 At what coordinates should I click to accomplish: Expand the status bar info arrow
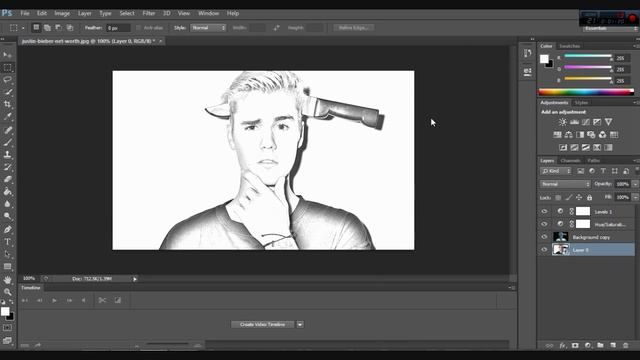click(x=135, y=279)
